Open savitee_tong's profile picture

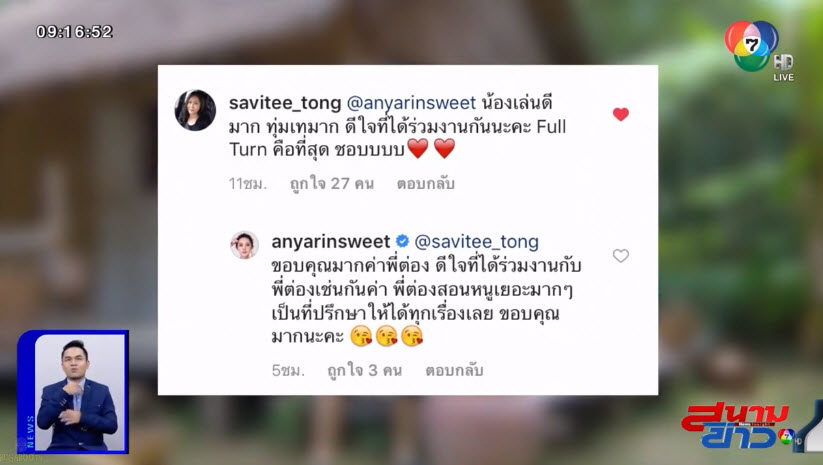(x=195, y=110)
